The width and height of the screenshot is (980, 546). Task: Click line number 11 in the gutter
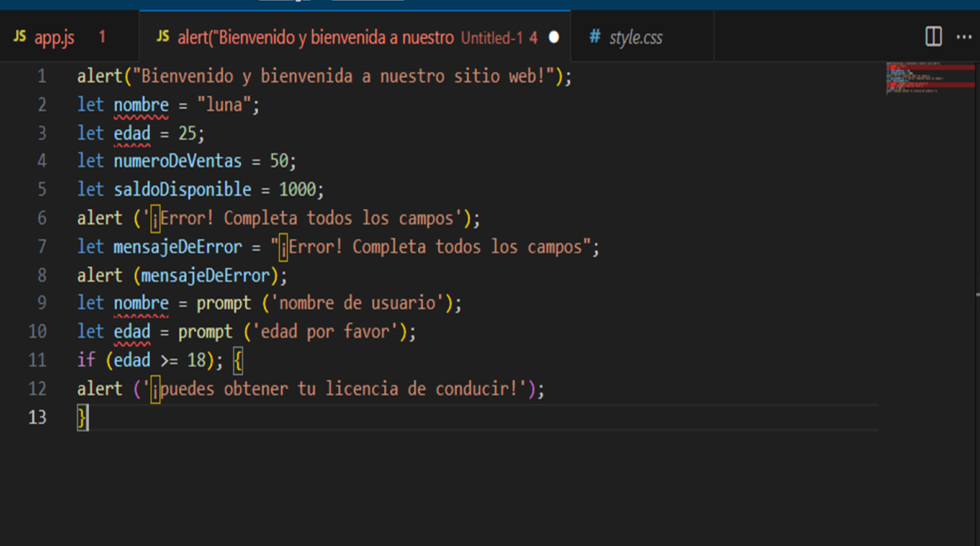coord(37,360)
